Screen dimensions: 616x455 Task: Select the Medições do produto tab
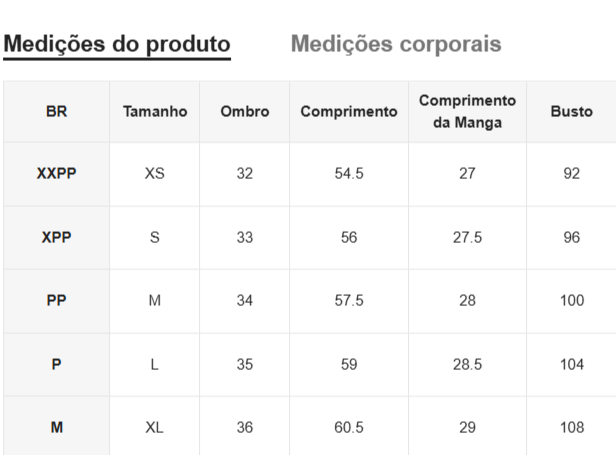click(118, 44)
